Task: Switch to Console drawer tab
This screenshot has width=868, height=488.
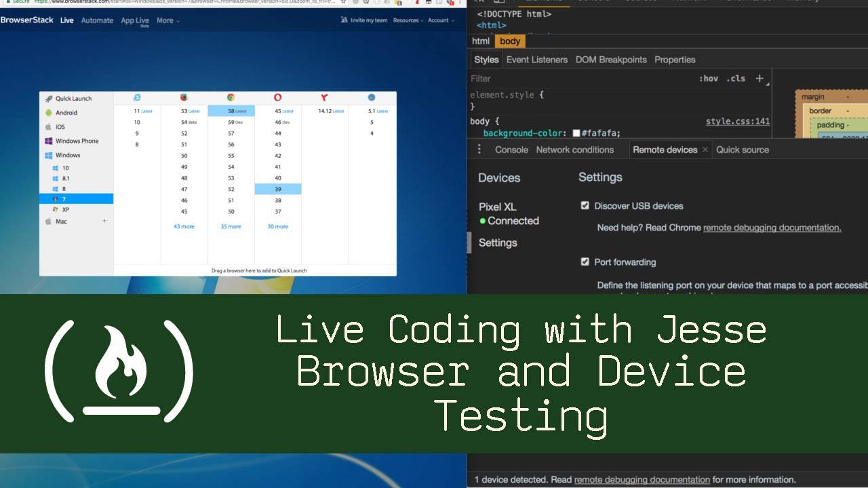Action: 511,150
